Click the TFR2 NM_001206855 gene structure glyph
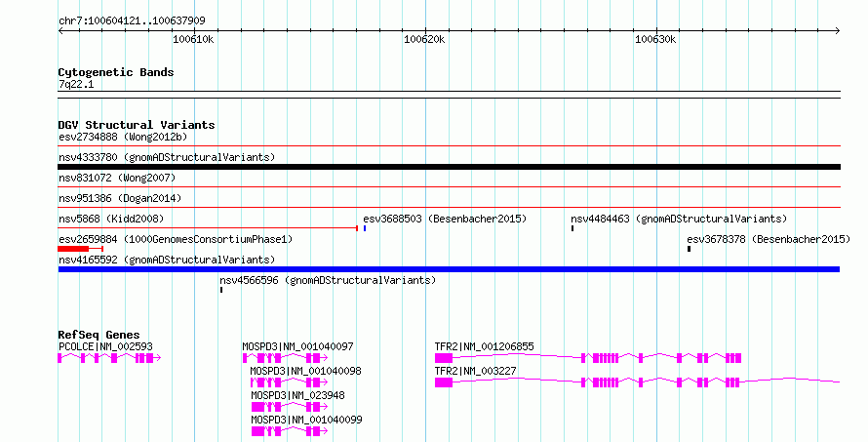Screen dimensions: 868x442 coord(588,358)
